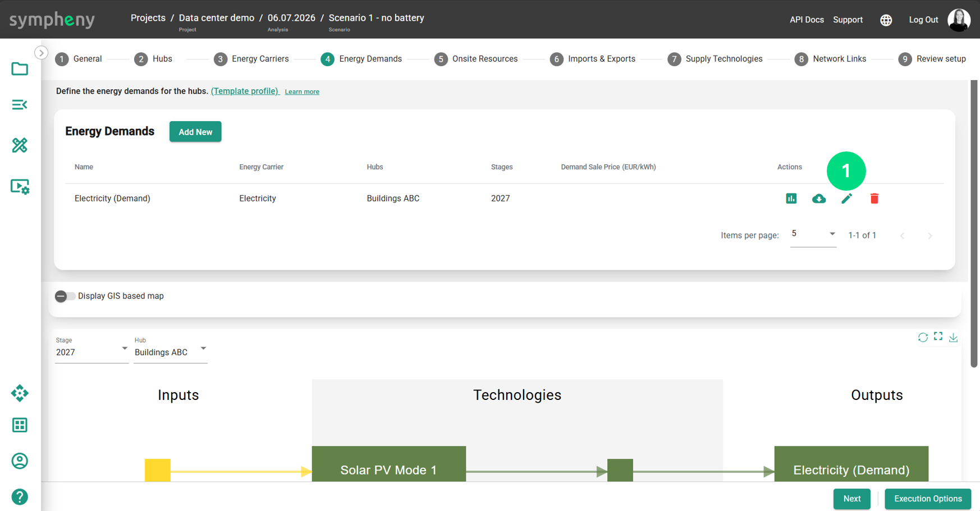Click the Name column header
The image size is (980, 511).
[x=84, y=167]
